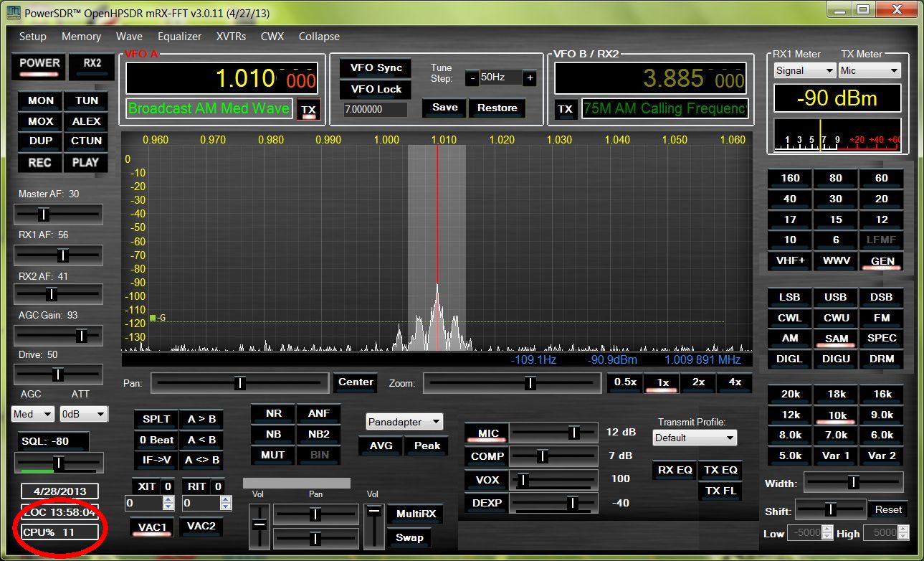The height and width of the screenshot is (561, 924).
Task: Open the Equalizer menu
Action: pyautogui.click(x=179, y=37)
